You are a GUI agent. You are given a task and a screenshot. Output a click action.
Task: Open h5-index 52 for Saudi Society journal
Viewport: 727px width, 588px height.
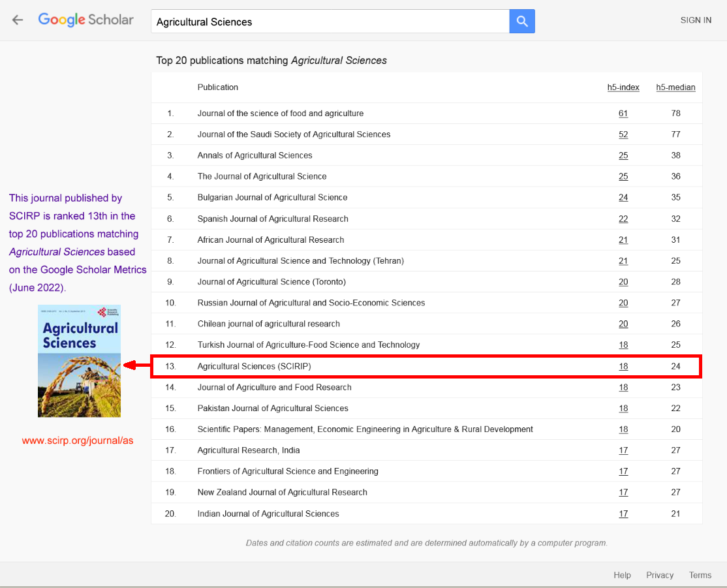click(x=623, y=134)
